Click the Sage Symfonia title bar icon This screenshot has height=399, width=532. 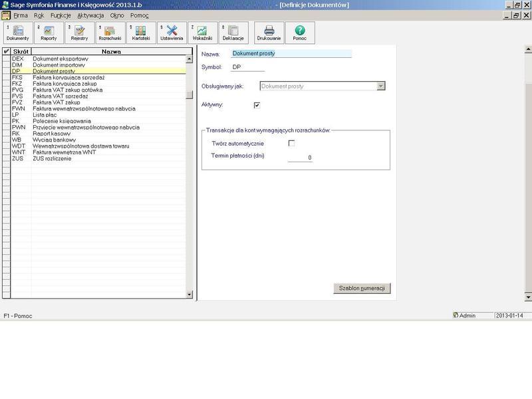click(5, 5)
